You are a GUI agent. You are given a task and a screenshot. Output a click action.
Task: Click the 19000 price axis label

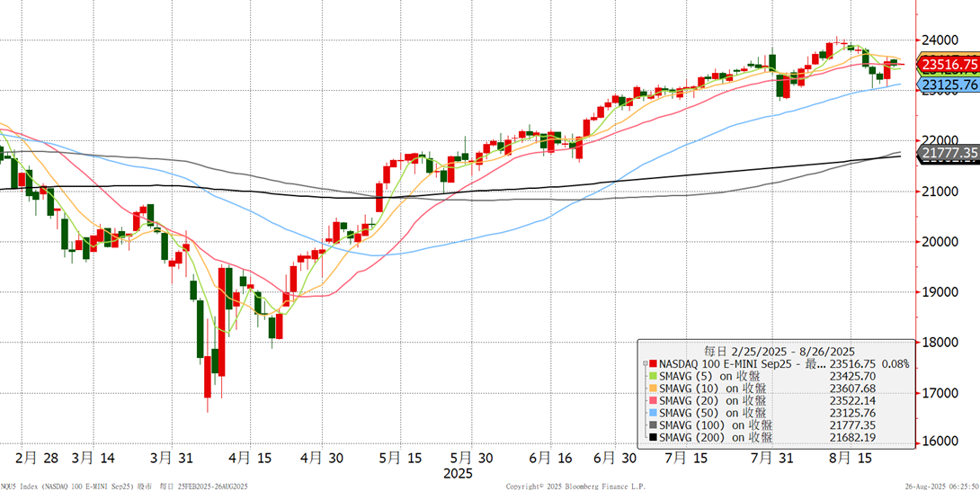click(940, 292)
